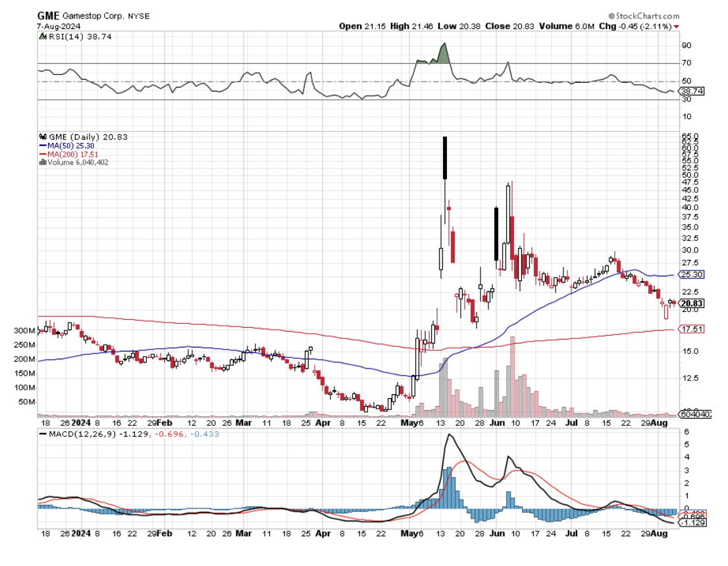
Task: Click the GME (Daily) candlestick legend icon
Action: click(x=42, y=137)
